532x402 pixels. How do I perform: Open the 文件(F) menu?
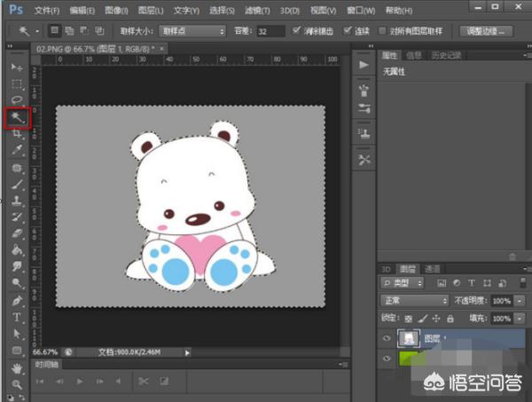click(47, 11)
